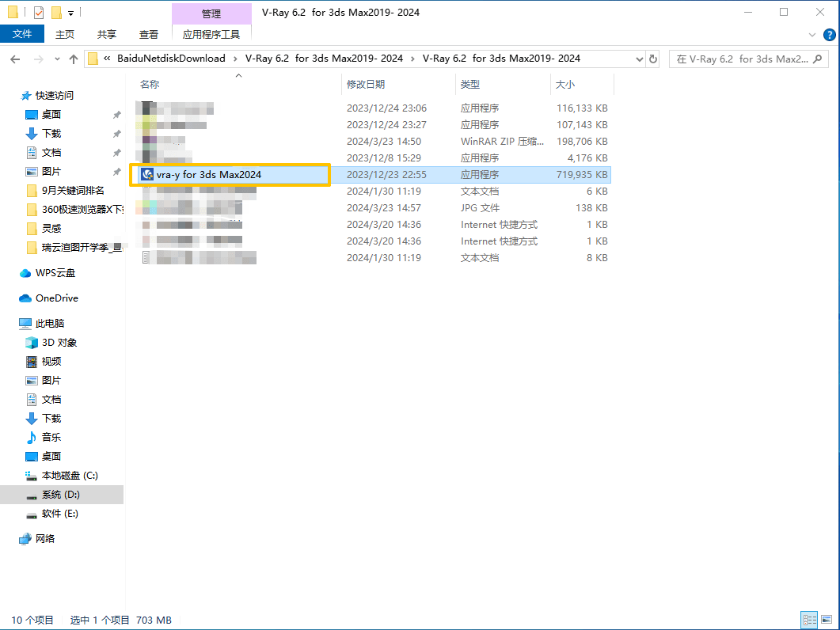Click the folder icon in the address bar
The height and width of the screenshot is (630, 840).
point(93,59)
